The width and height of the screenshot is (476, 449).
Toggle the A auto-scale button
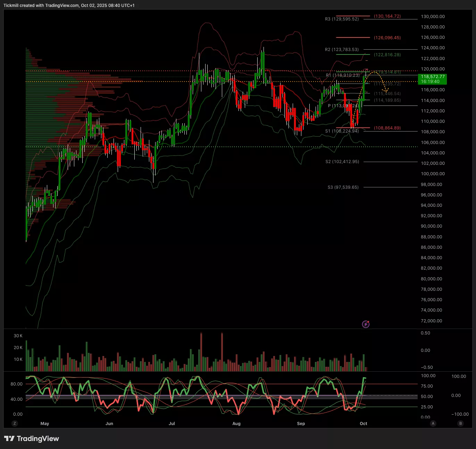coord(433,423)
